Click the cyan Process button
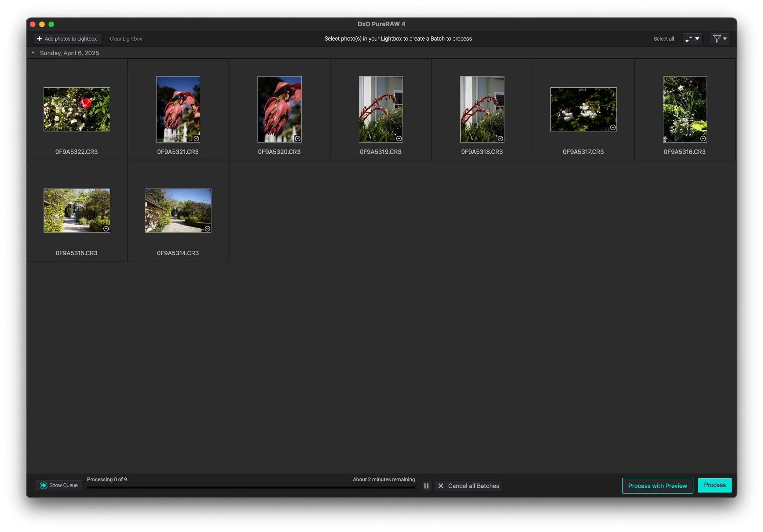Viewport: 763px width, 532px height. pos(714,485)
